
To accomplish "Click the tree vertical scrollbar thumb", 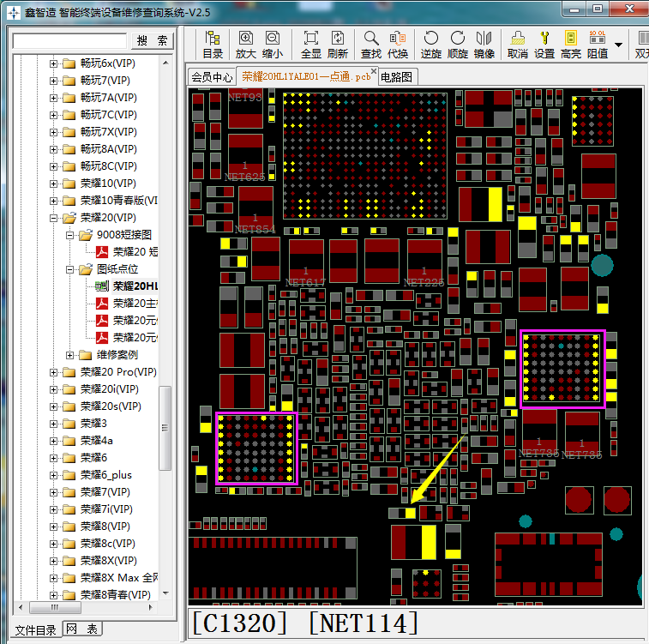I will point(165,428).
